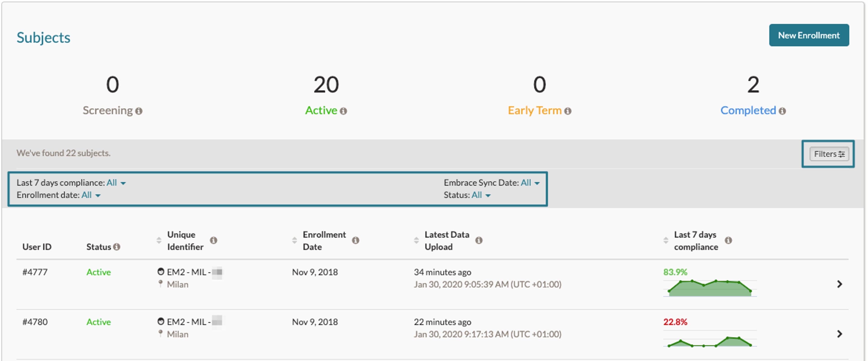Click the info icon next to Screening
Image resolution: width=868 pixels, height=361 pixels.
[x=139, y=111]
